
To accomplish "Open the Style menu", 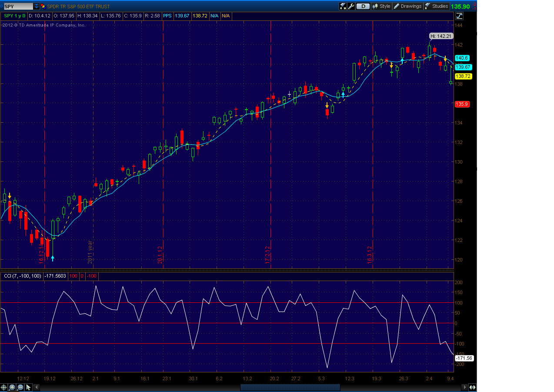I will pos(381,6).
